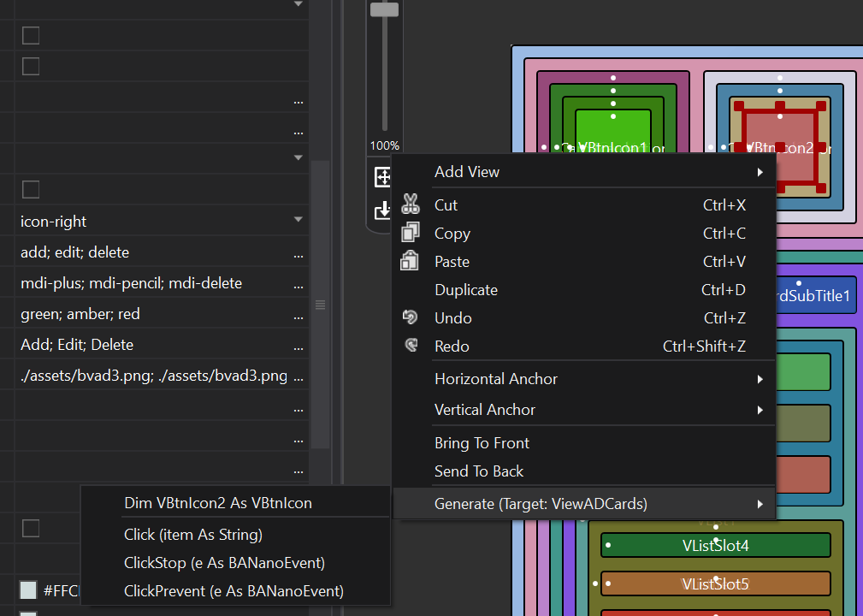Select 'Dim VBtnIcon2 As VBtnIcon' option
This screenshot has width=863, height=616.
(218, 503)
